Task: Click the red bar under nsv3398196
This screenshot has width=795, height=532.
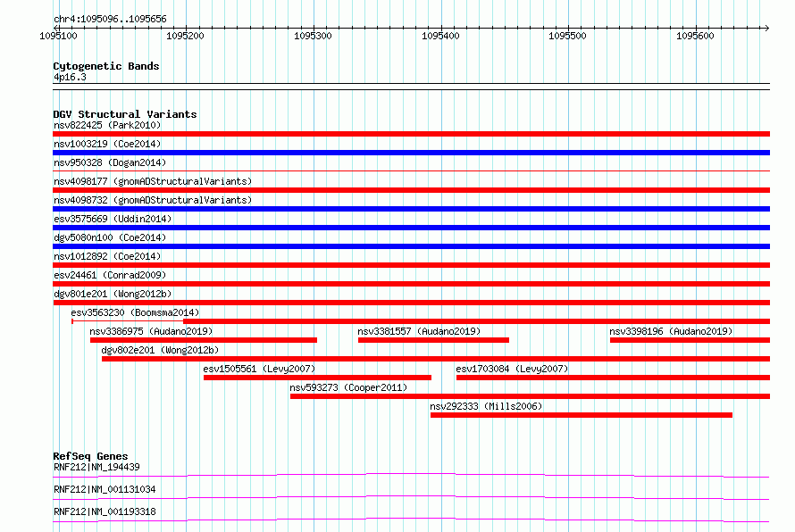Action: pyautogui.click(x=690, y=340)
